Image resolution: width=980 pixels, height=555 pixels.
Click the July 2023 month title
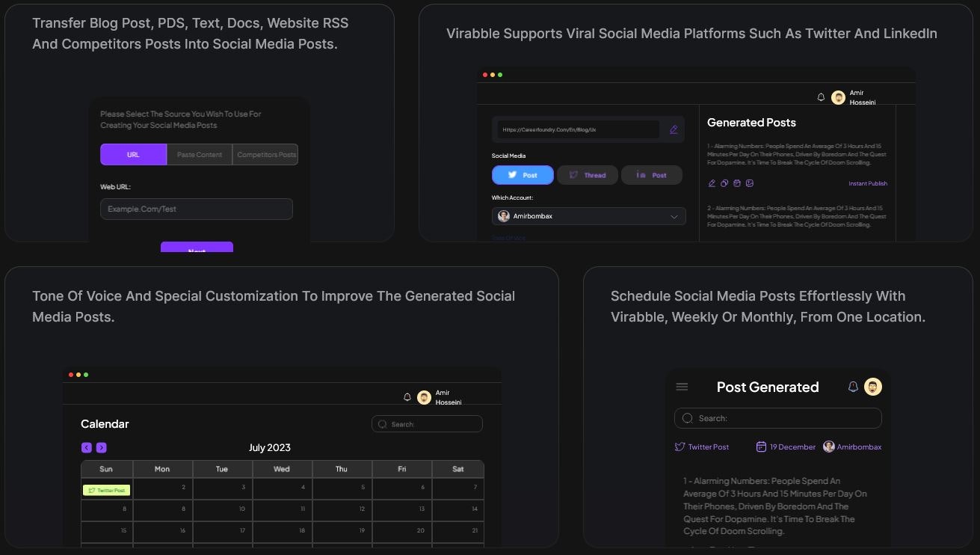(x=270, y=447)
